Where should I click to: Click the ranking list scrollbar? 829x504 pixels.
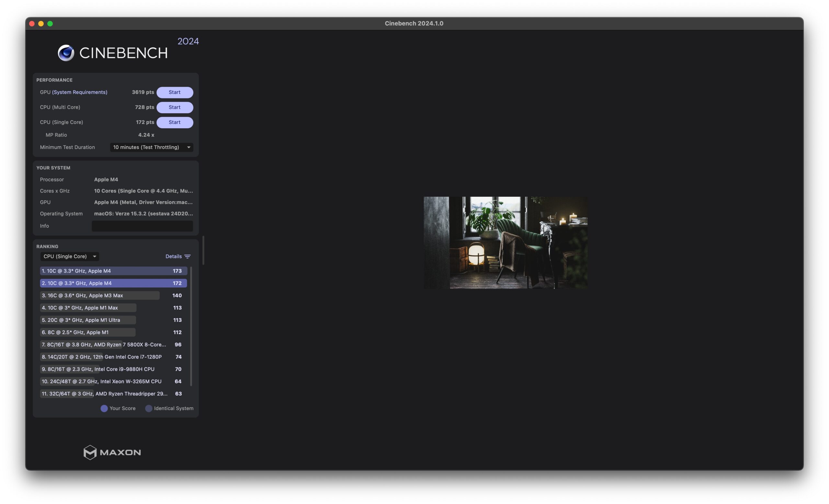pyautogui.click(x=191, y=326)
